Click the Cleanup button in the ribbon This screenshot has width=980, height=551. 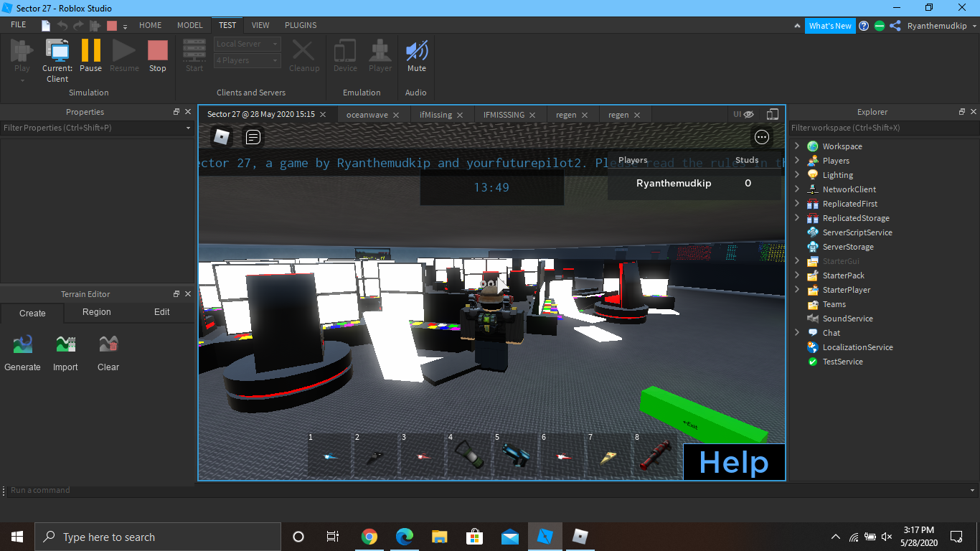coord(304,56)
